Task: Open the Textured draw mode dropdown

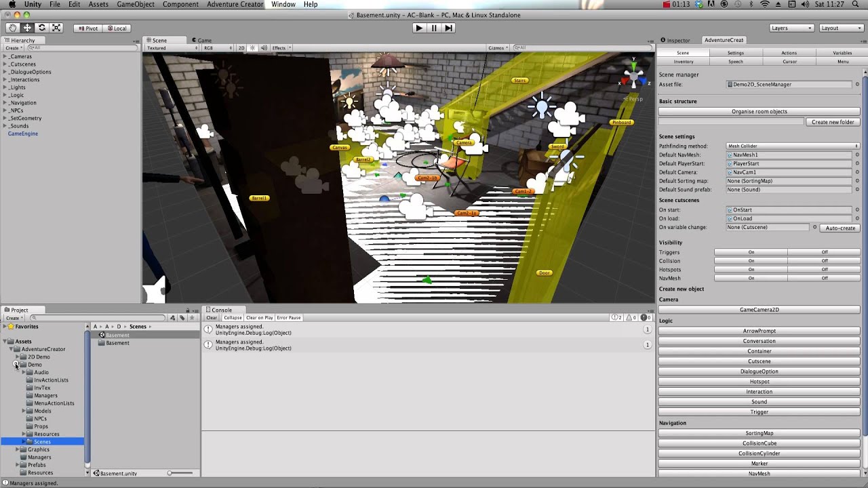Action: (x=172, y=48)
